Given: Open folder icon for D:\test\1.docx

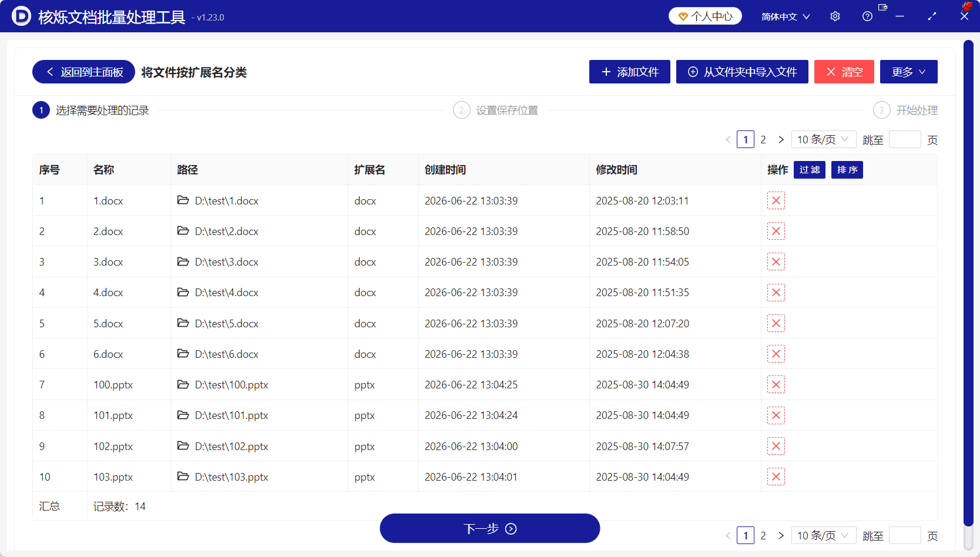Looking at the screenshot, I should (183, 200).
